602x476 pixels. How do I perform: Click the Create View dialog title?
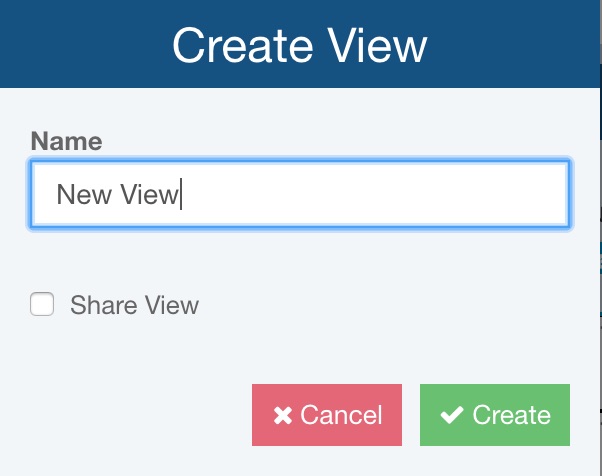pos(300,46)
